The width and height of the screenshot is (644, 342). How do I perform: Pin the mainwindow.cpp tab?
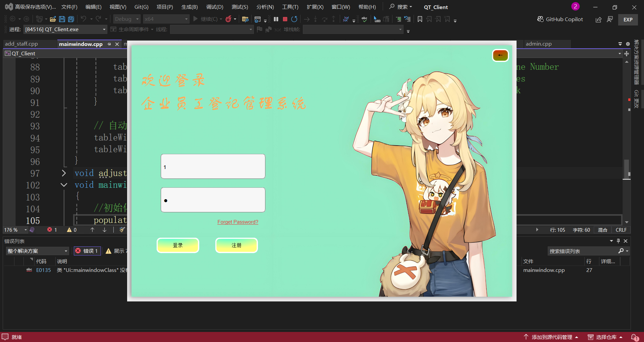(x=109, y=44)
